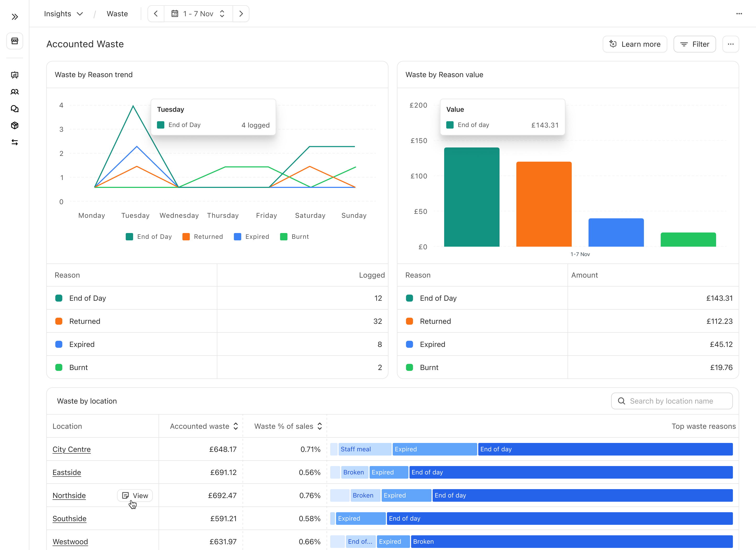Screen dimensions: 756x550
Task: Toggle End of Day legend in trend chart
Action: coord(149,237)
